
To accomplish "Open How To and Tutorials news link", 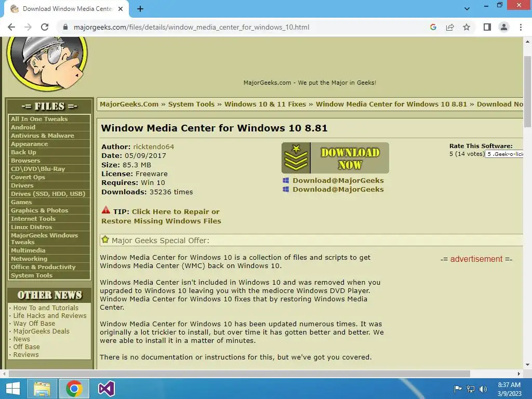I will tap(46, 308).
